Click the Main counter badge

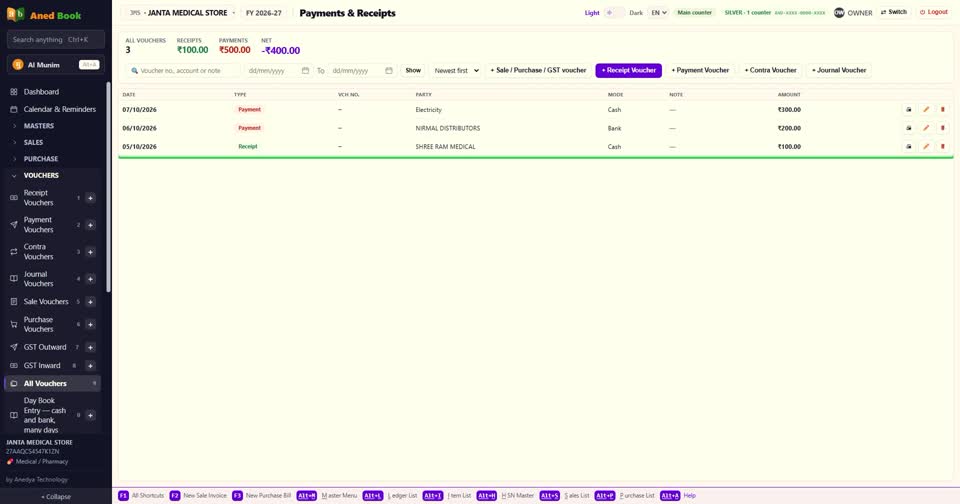[694, 12]
